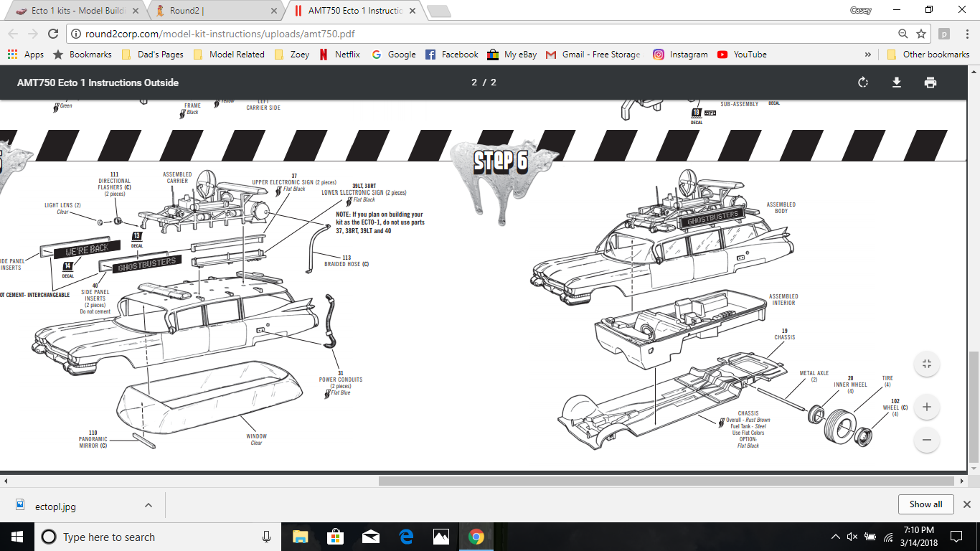
Task: Download the PDF file
Action: 897,83
